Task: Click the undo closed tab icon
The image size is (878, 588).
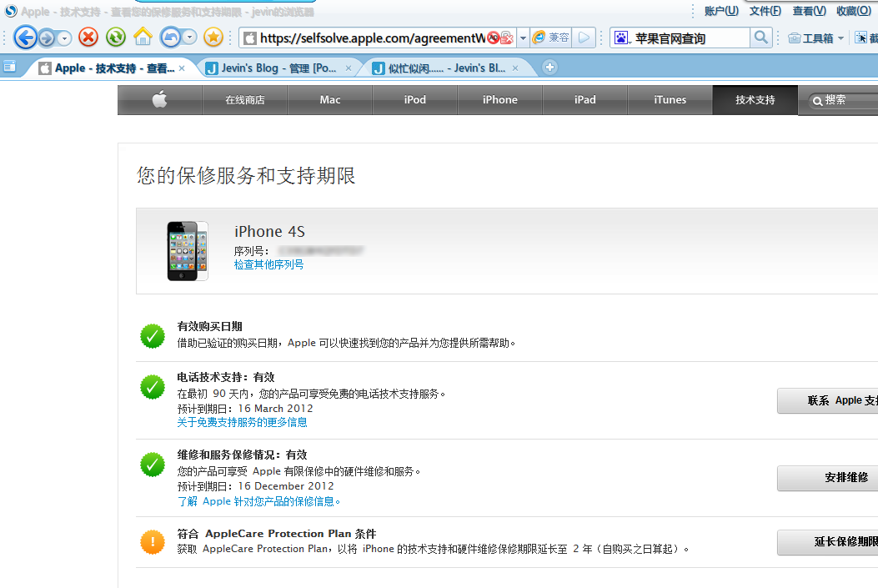Action: coord(170,38)
